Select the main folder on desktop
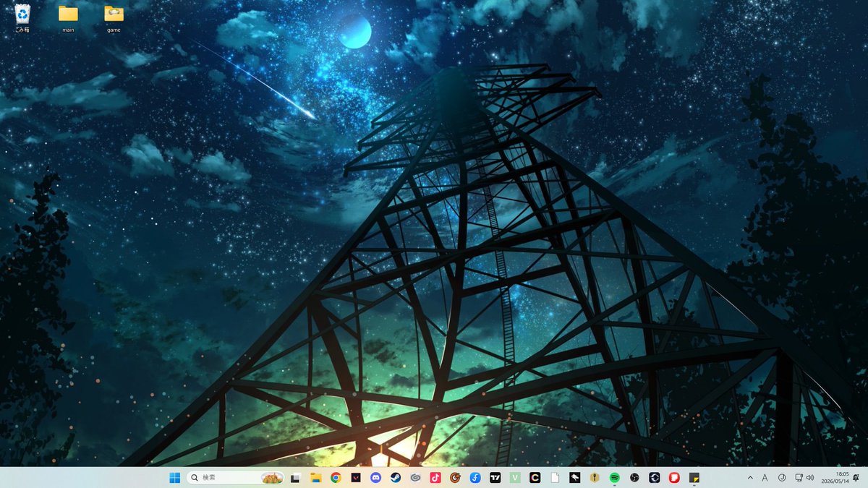 coord(68,19)
